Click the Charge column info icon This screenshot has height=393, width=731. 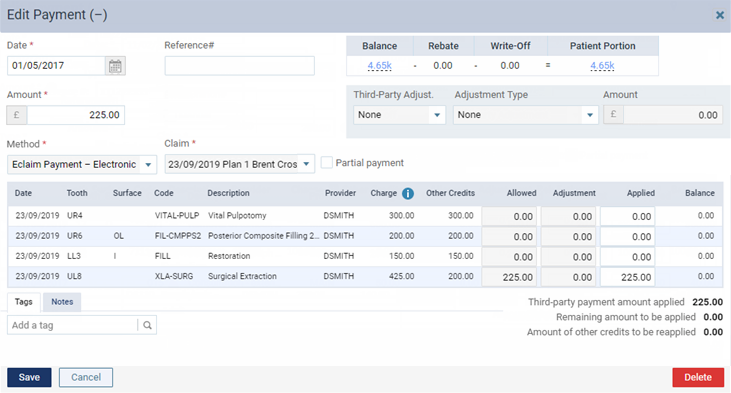tap(408, 193)
